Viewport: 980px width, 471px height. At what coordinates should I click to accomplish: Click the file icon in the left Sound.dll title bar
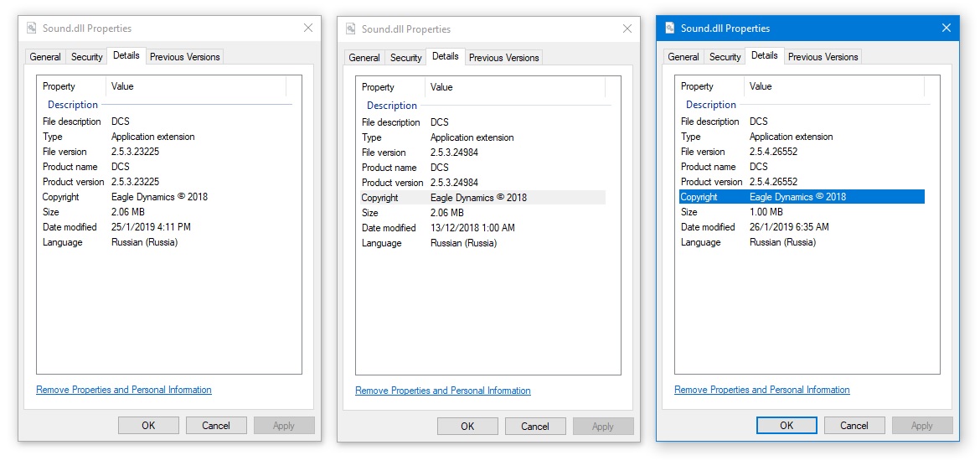(x=32, y=28)
